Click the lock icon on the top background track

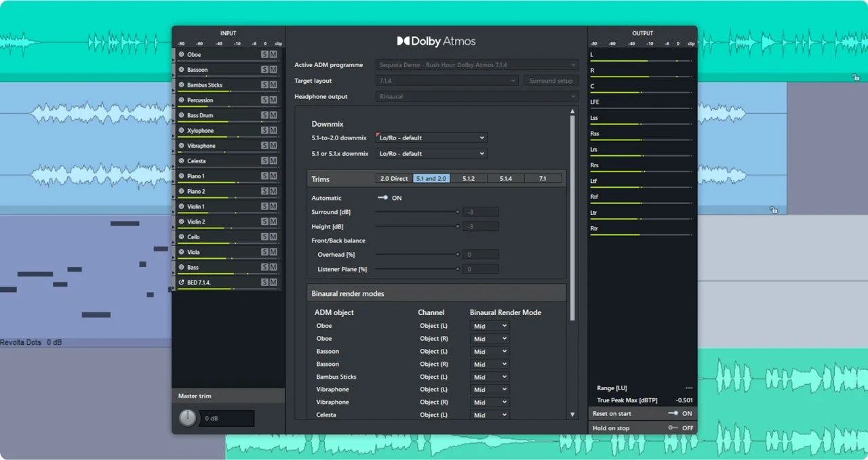point(856,78)
